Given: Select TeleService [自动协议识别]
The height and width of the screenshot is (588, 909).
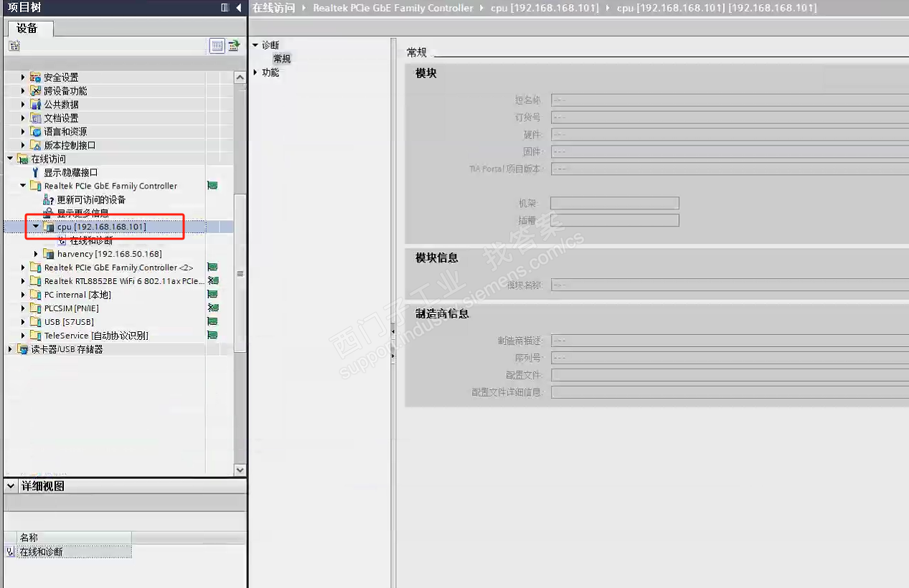Looking at the screenshot, I should pyautogui.click(x=96, y=336).
